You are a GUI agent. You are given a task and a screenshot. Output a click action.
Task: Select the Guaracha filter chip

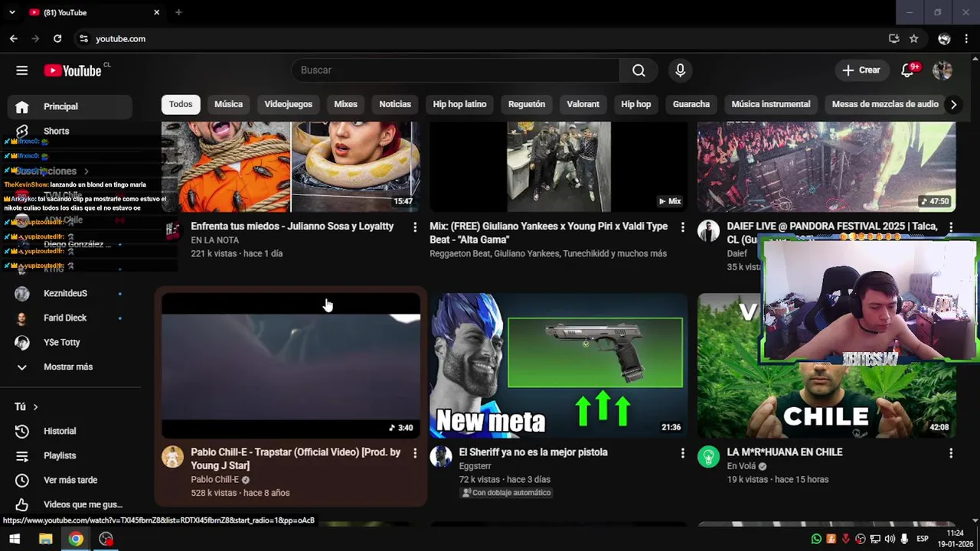click(x=691, y=104)
